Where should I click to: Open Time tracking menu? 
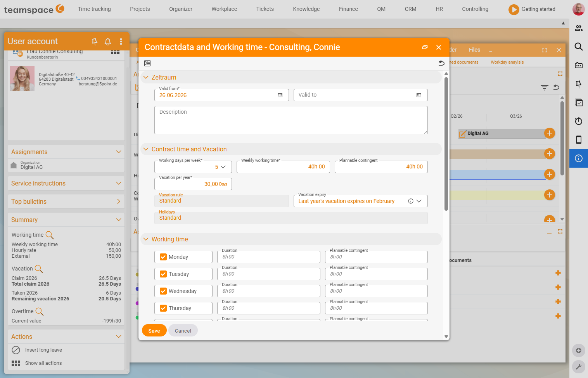[x=94, y=9]
